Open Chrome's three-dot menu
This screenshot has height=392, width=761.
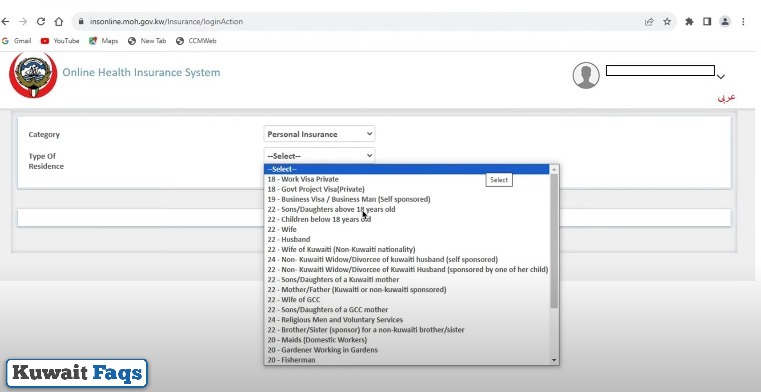pyautogui.click(x=743, y=21)
